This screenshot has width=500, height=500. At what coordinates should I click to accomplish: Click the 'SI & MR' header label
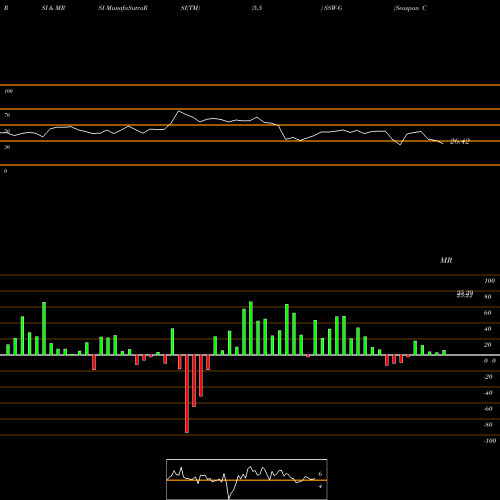coord(53,8)
